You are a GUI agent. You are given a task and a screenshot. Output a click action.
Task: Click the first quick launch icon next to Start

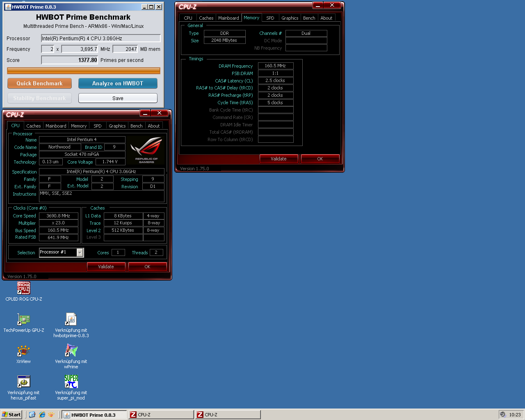[x=32, y=415]
